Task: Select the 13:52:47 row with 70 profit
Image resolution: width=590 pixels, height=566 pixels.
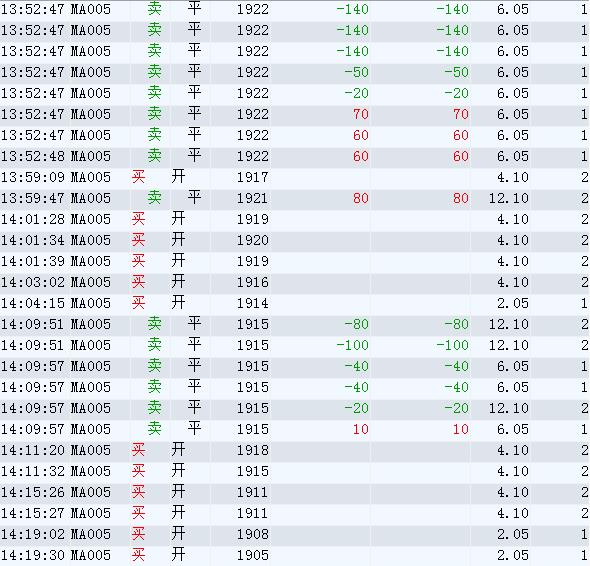Action: pyautogui.click(x=295, y=114)
